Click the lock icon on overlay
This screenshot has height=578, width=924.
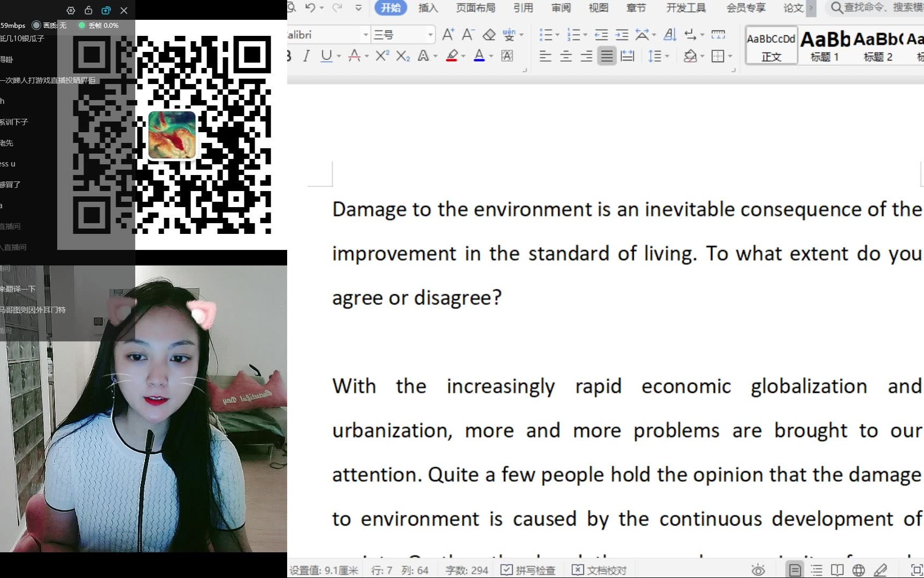[x=88, y=10]
